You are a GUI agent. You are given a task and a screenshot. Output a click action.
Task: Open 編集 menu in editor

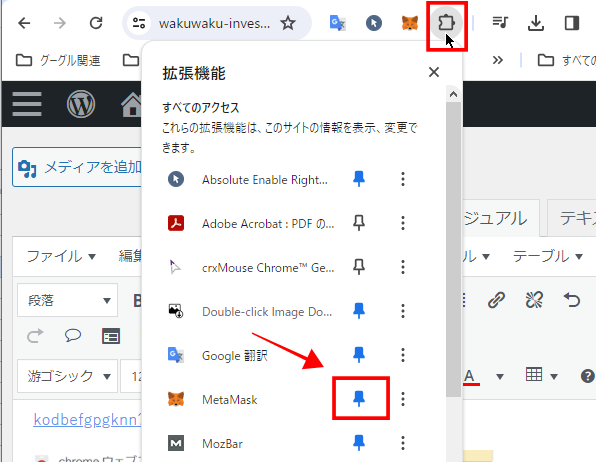[x=130, y=256]
